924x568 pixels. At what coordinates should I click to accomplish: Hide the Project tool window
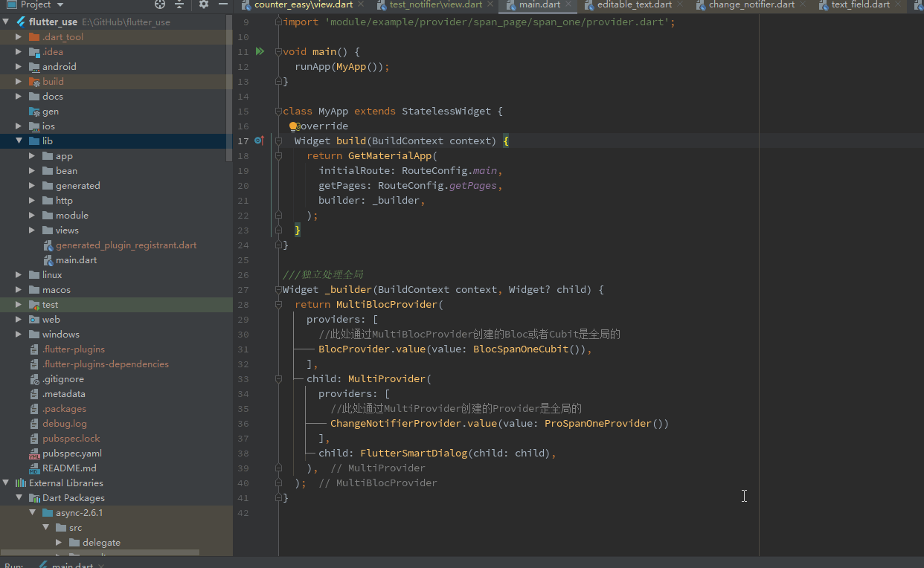[x=222, y=4]
